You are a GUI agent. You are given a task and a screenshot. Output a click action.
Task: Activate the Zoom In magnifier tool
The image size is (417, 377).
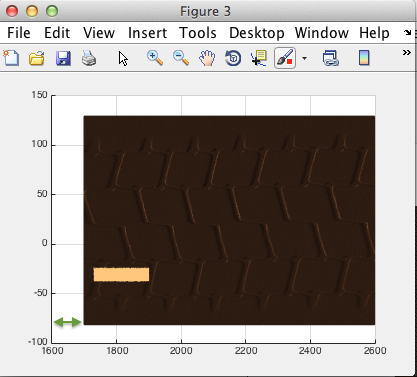(155, 58)
